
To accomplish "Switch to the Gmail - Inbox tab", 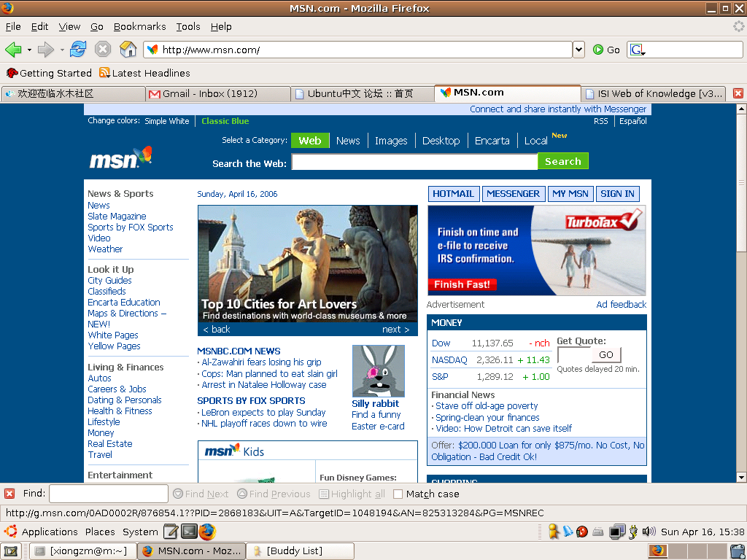I will [x=218, y=94].
